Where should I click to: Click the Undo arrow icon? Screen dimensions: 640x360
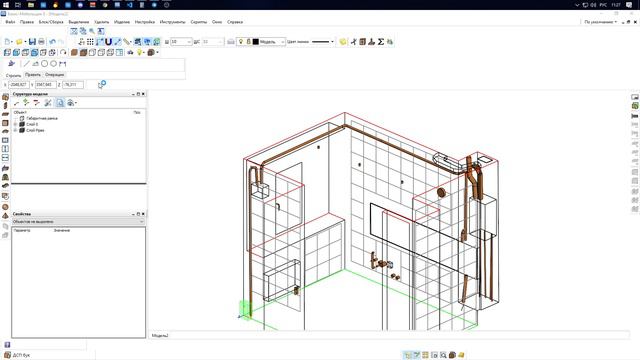[52, 42]
